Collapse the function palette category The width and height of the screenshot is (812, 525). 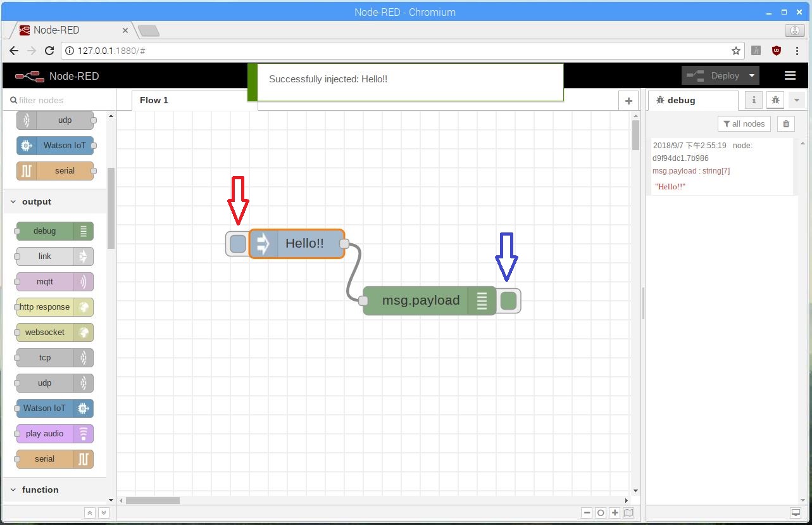pyautogui.click(x=55, y=490)
